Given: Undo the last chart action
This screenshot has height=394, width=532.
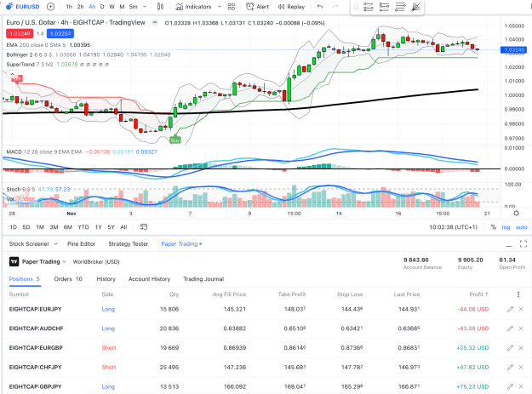Looking at the screenshot, I should coord(320,7).
